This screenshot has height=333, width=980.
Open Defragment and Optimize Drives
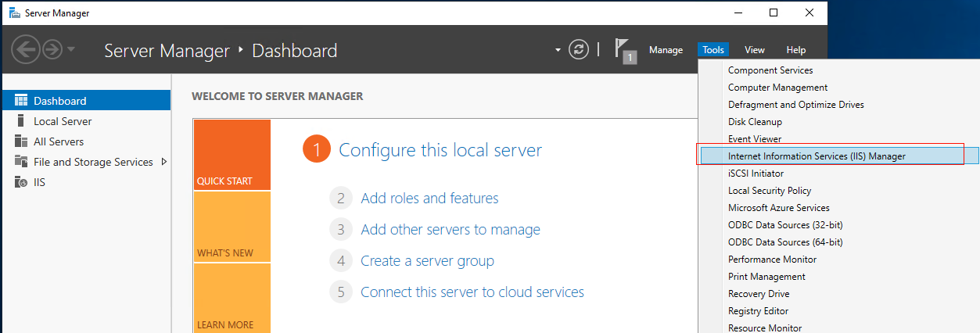tap(795, 105)
